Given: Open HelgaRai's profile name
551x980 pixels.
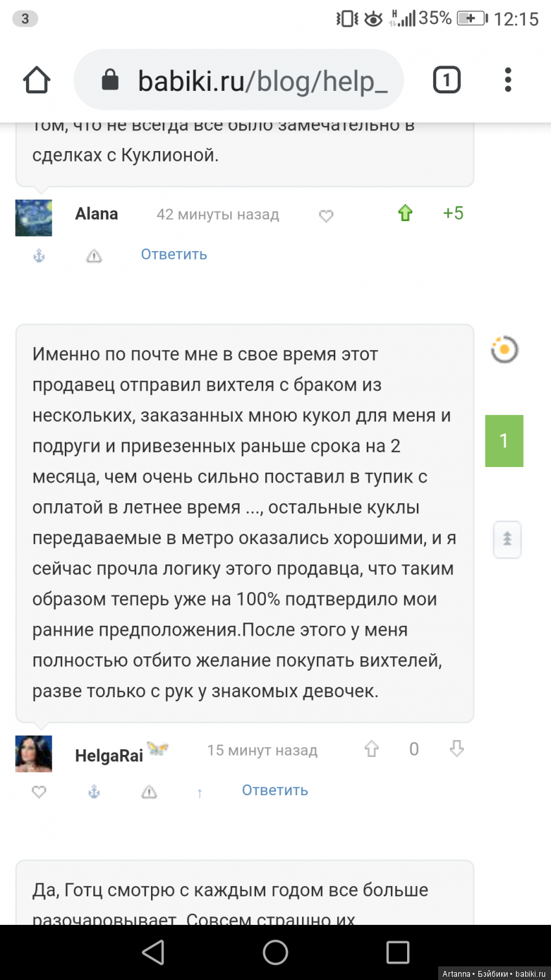Looking at the screenshot, I should 109,756.
